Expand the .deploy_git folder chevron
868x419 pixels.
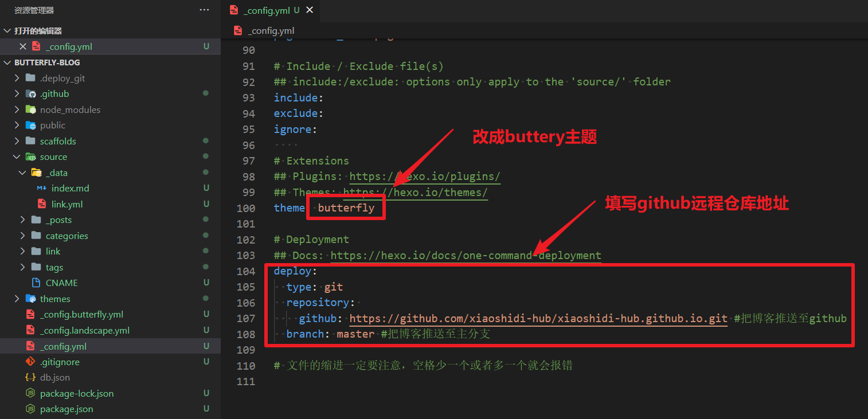pyautogui.click(x=17, y=78)
